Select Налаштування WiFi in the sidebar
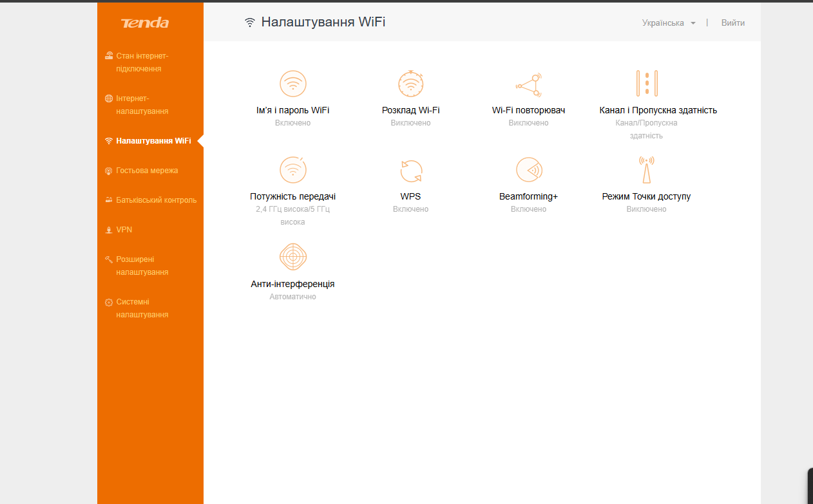Viewport: 813px width, 504px height. (153, 141)
